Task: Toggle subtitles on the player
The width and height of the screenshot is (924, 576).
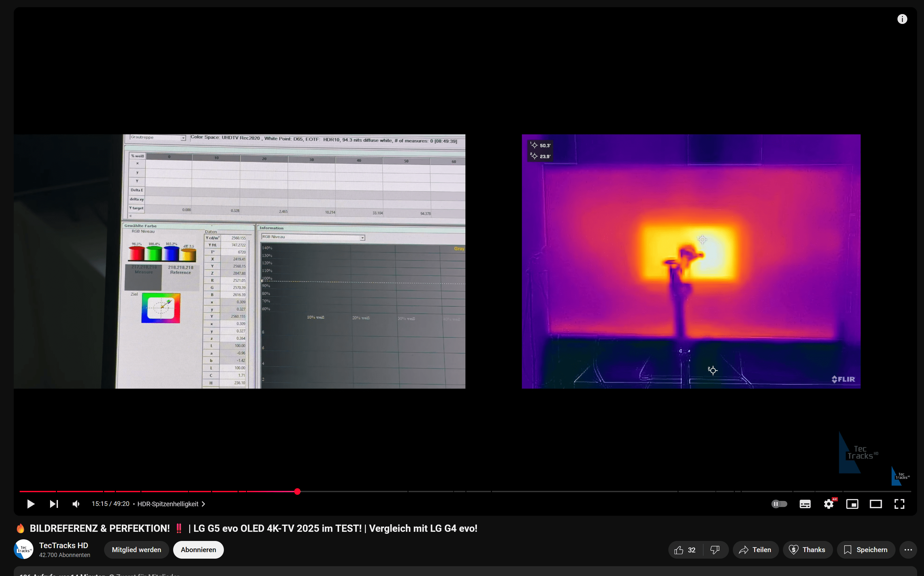Action: 805,504
